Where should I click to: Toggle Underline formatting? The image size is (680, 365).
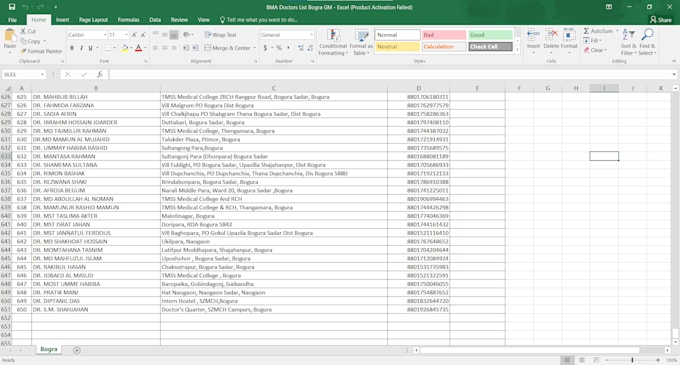click(x=90, y=48)
